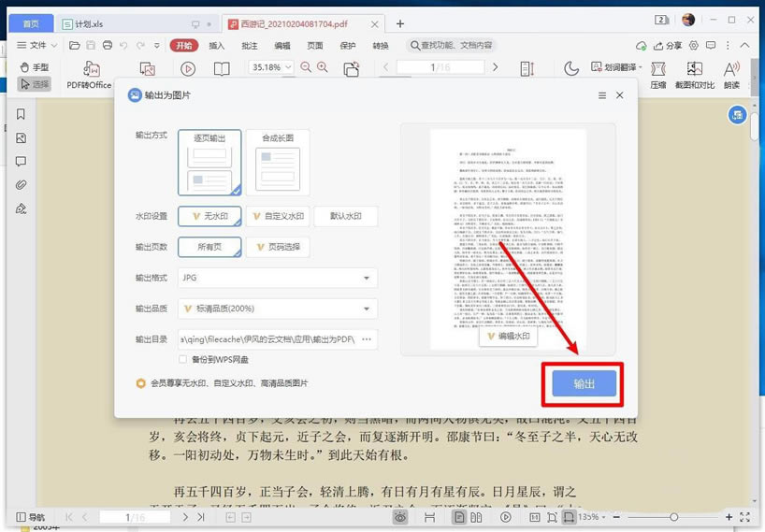This screenshot has width=765, height=532.
Task: Browse output directory with the three-dot button
Action: [x=367, y=338]
